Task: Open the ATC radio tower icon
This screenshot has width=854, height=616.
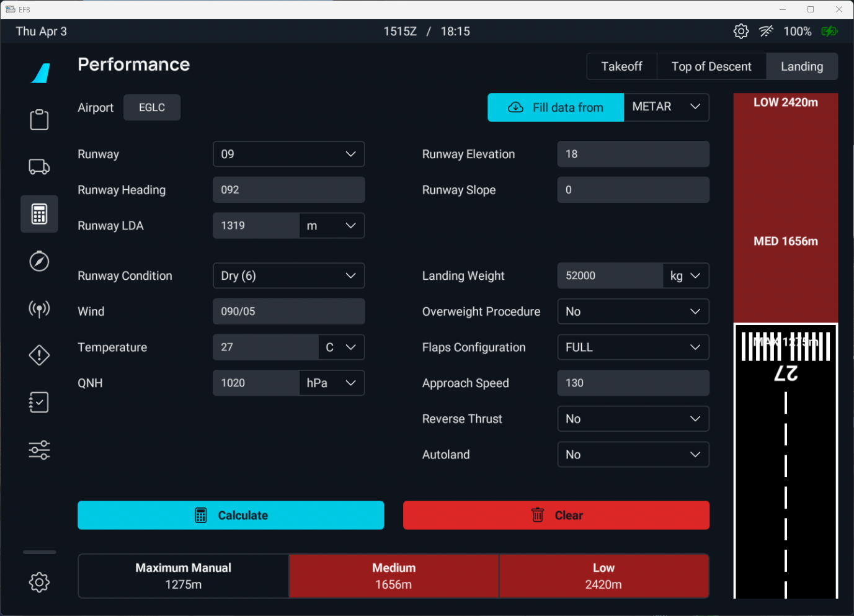Action: coord(39,308)
